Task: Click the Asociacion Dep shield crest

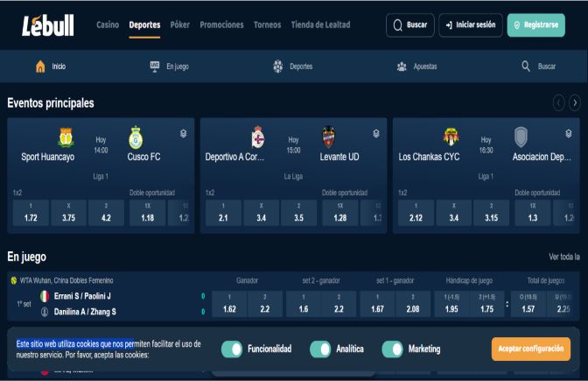Action: click(521, 137)
